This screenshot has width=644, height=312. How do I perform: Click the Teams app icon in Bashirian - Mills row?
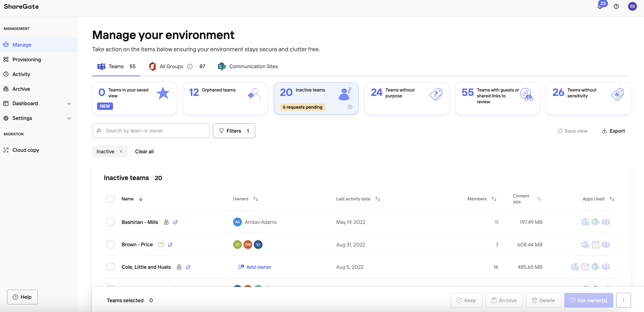coord(606,222)
